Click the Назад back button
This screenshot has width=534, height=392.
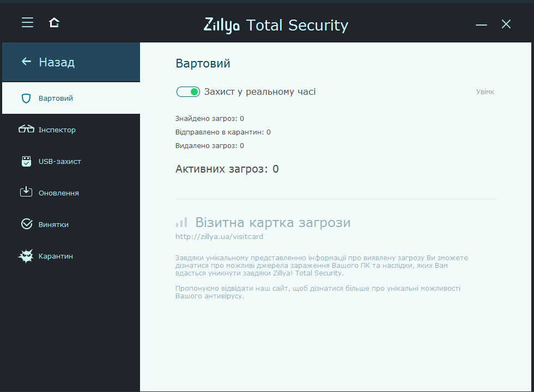[71, 62]
